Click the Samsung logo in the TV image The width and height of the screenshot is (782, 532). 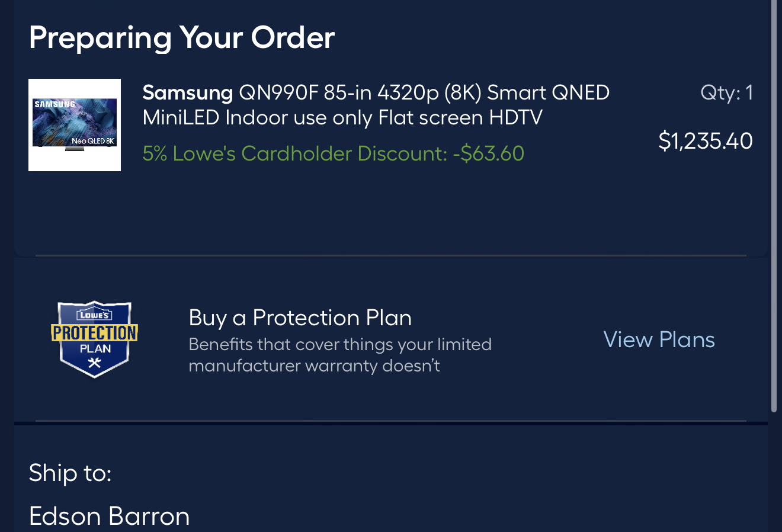(x=55, y=104)
